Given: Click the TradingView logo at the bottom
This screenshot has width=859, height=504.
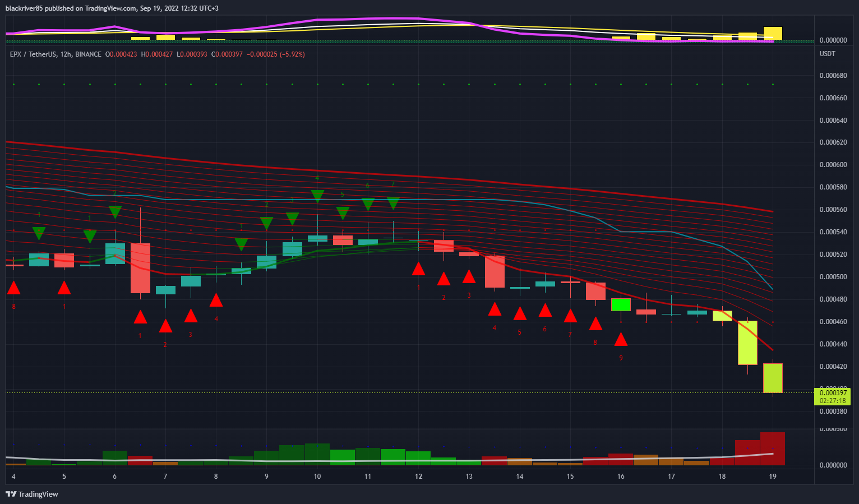Looking at the screenshot, I should (32, 494).
